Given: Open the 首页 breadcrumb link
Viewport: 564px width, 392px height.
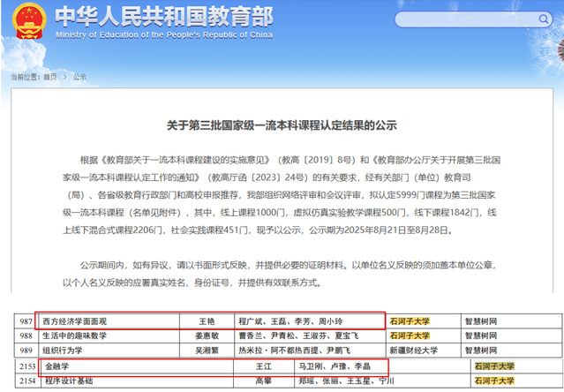Looking at the screenshot, I should point(50,77).
